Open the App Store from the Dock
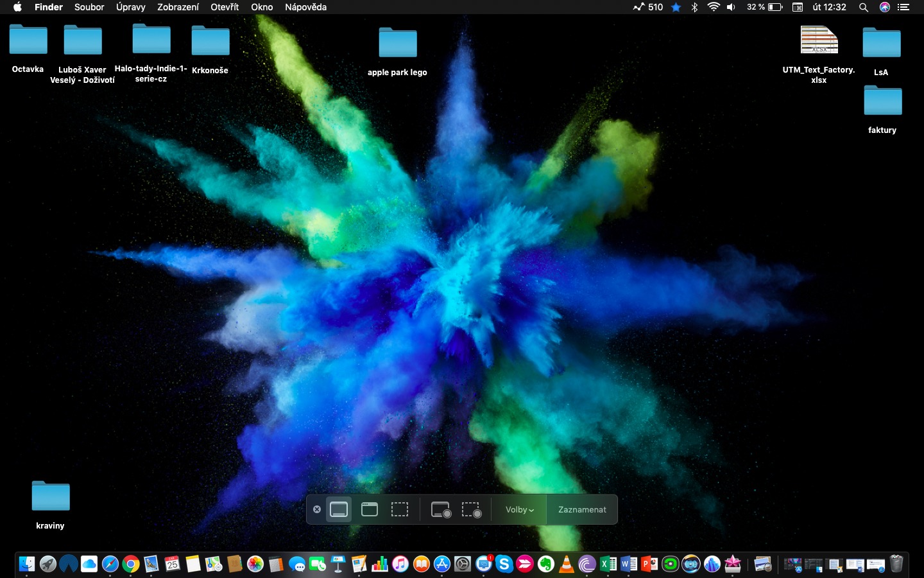Viewport: 924px width, 578px height. (x=442, y=564)
